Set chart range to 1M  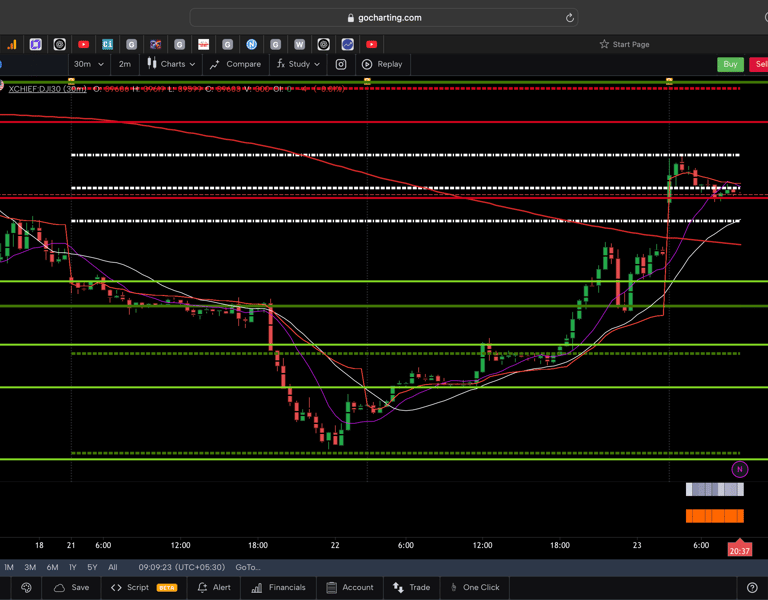click(9, 567)
